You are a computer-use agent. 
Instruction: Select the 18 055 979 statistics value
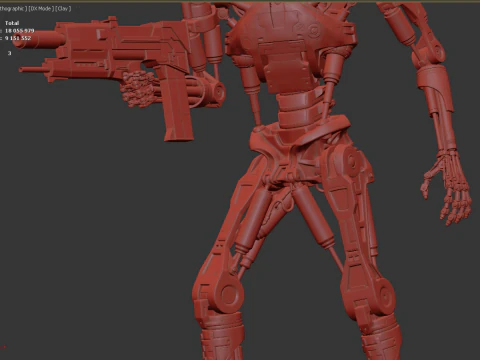(20, 31)
